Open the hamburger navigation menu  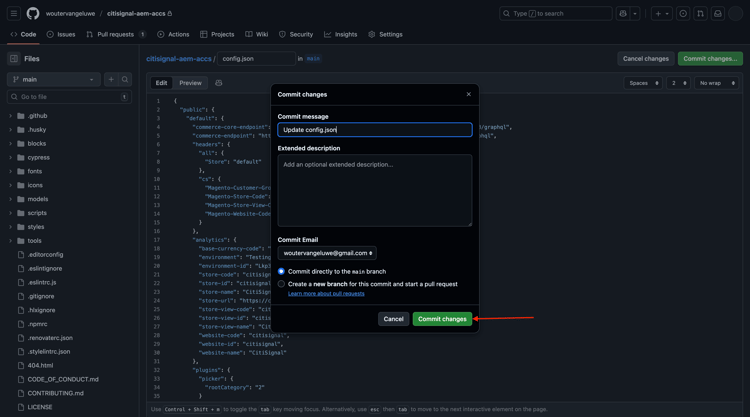(14, 13)
